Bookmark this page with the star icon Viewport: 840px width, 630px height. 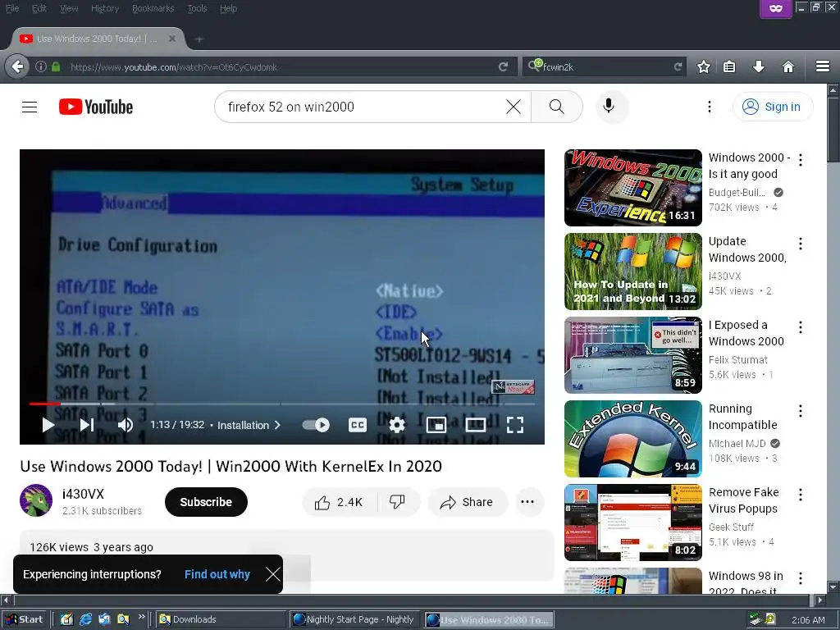[703, 67]
